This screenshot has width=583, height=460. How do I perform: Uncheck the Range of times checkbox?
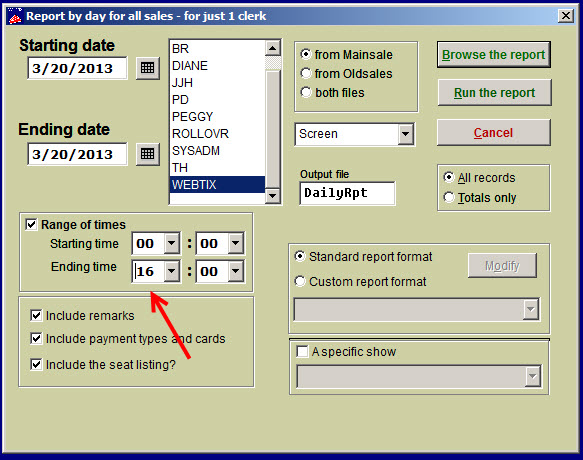pos(31,224)
